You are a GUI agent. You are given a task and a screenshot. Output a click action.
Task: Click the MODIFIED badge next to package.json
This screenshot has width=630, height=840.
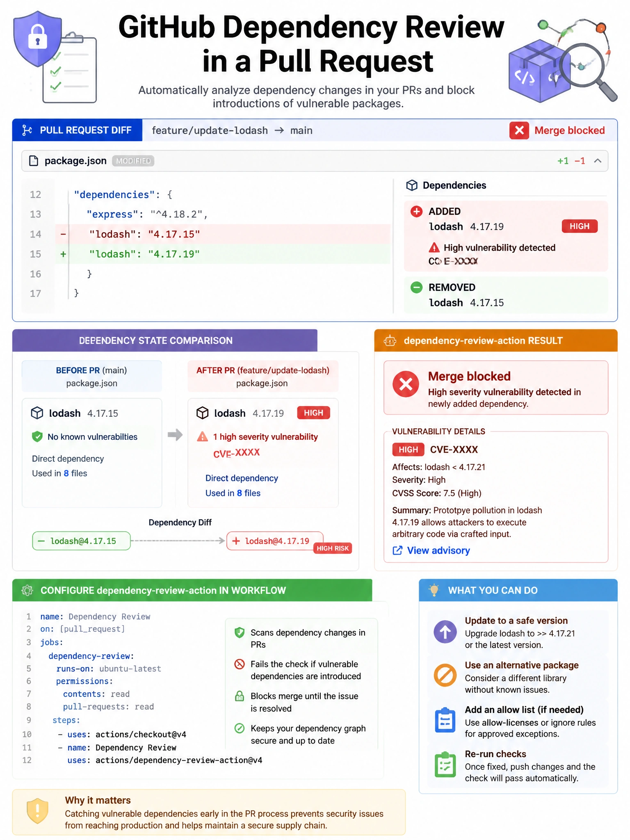click(x=133, y=161)
